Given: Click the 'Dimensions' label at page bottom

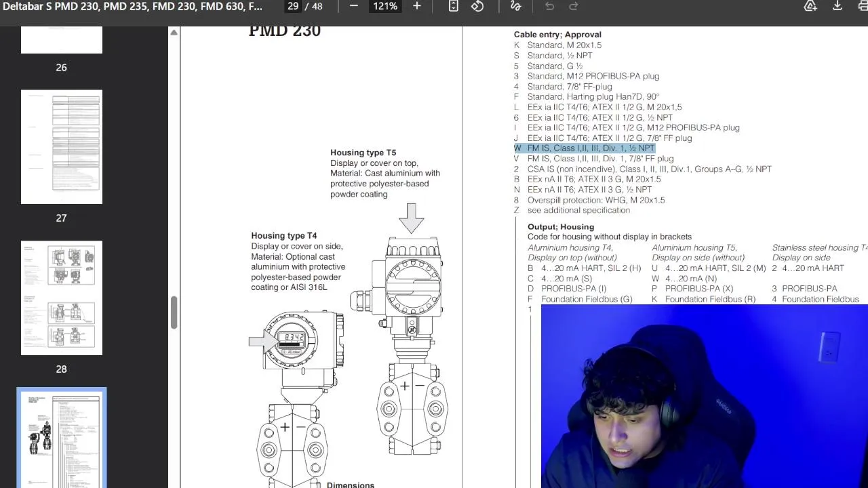Looking at the screenshot, I should tap(351, 485).
